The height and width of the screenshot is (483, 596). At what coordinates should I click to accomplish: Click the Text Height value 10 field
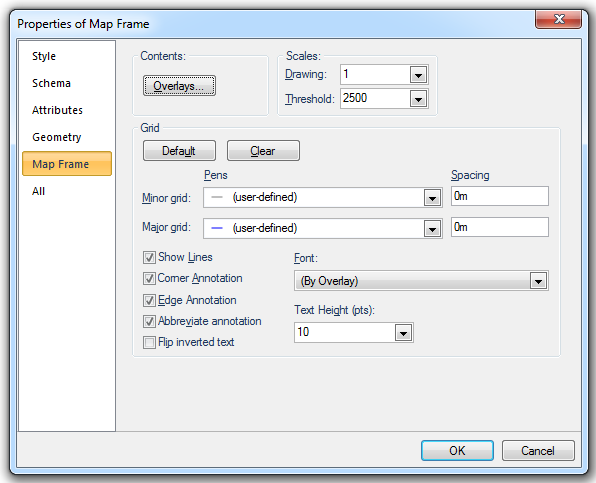345,333
